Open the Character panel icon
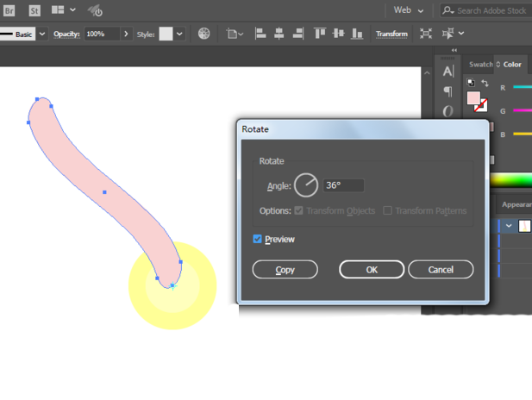532x400 pixels. click(448, 72)
